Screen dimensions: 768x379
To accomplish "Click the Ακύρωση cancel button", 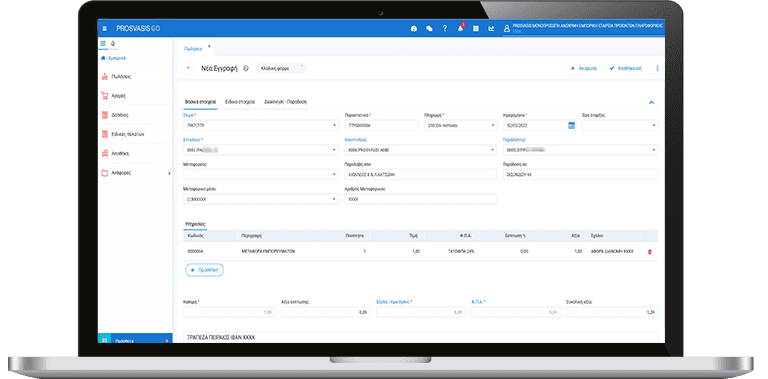I will [x=584, y=69].
